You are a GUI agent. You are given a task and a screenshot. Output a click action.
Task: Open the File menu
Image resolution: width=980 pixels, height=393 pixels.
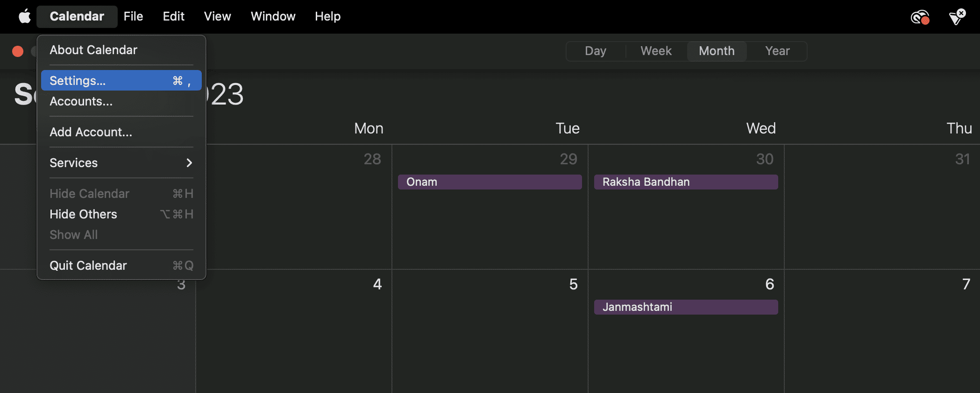click(x=133, y=16)
